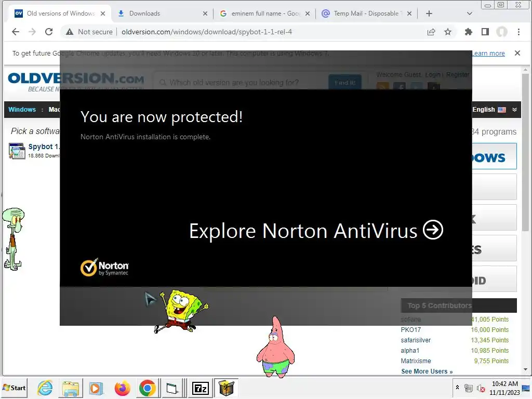Toggle the Chrome side panel icon

pos(485,32)
